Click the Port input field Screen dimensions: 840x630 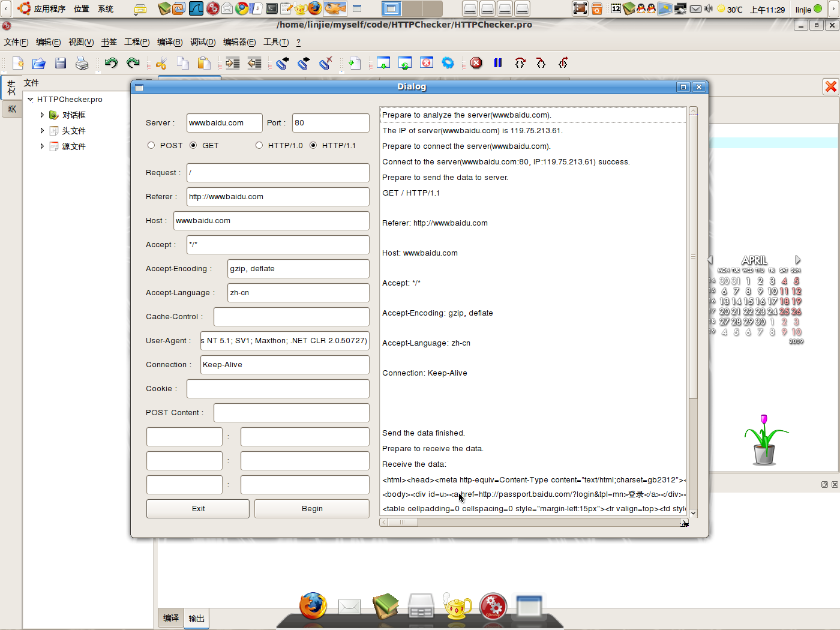click(x=331, y=123)
